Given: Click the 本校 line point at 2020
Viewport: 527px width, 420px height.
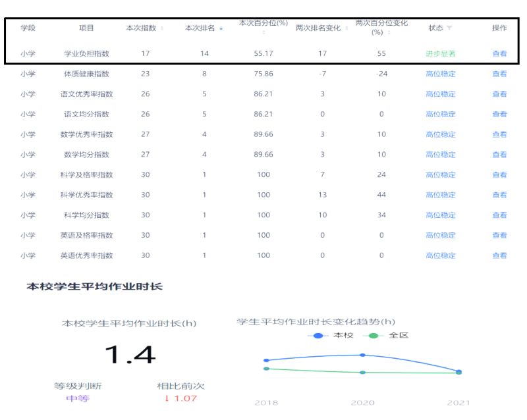Looking at the screenshot, I should [362, 355].
